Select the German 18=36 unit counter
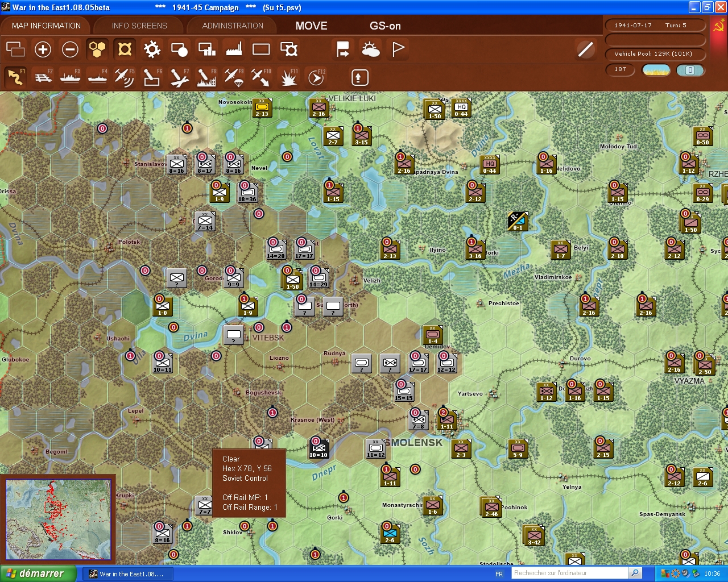 (x=247, y=193)
